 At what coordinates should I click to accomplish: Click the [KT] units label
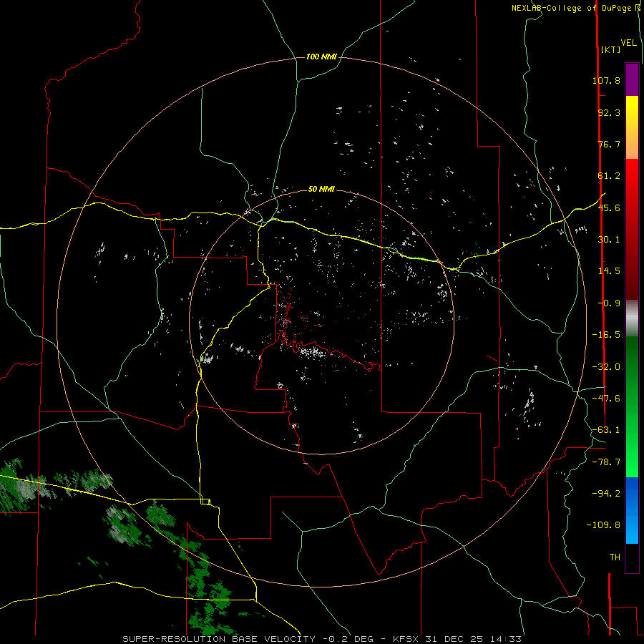(611, 49)
